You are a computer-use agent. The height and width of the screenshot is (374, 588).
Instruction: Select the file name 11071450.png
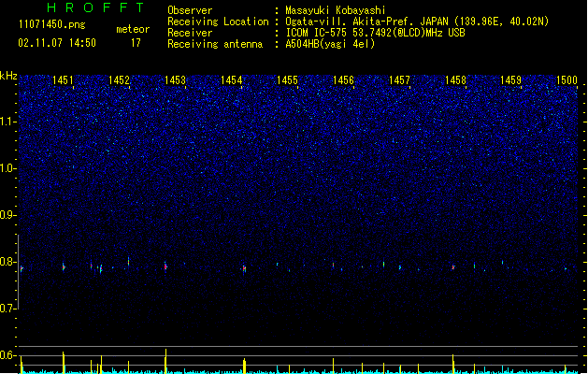click(x=51, y=24)
